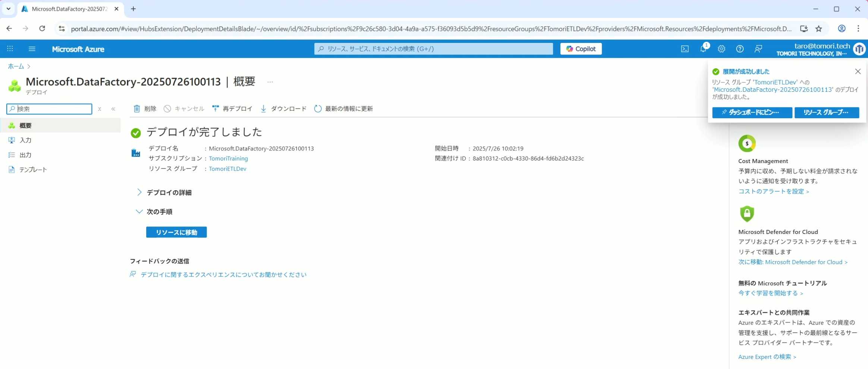Close the deployment succeeded notification
The image size is (868, 369).
(858, 71)
